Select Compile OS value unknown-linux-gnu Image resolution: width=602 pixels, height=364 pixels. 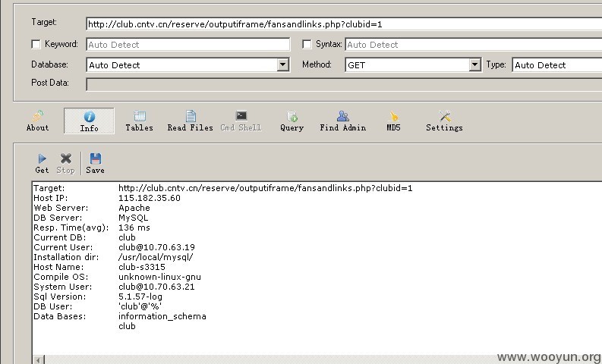pyautogui.click(x=159, y=277)
